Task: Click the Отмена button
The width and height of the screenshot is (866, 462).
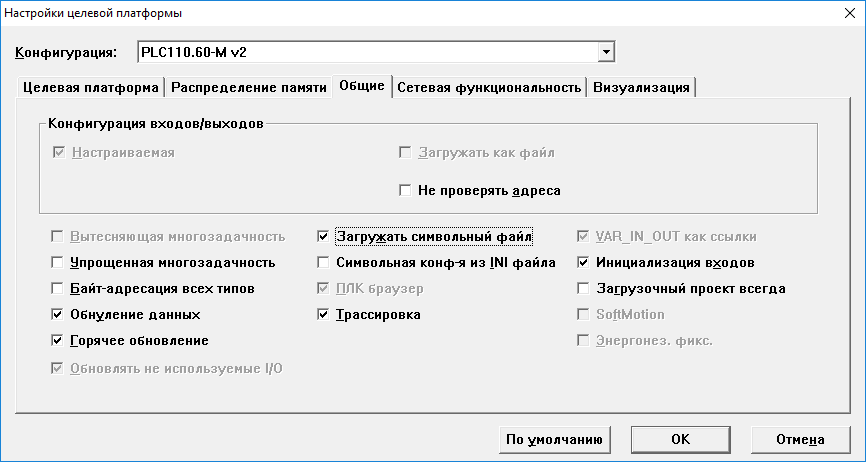Action: (799, 439)
